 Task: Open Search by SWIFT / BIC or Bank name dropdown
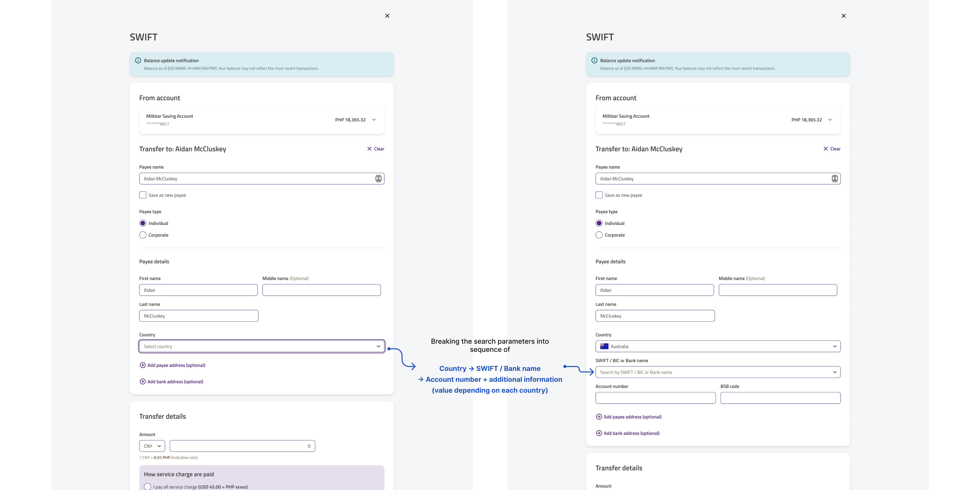[x=718, y=372]
